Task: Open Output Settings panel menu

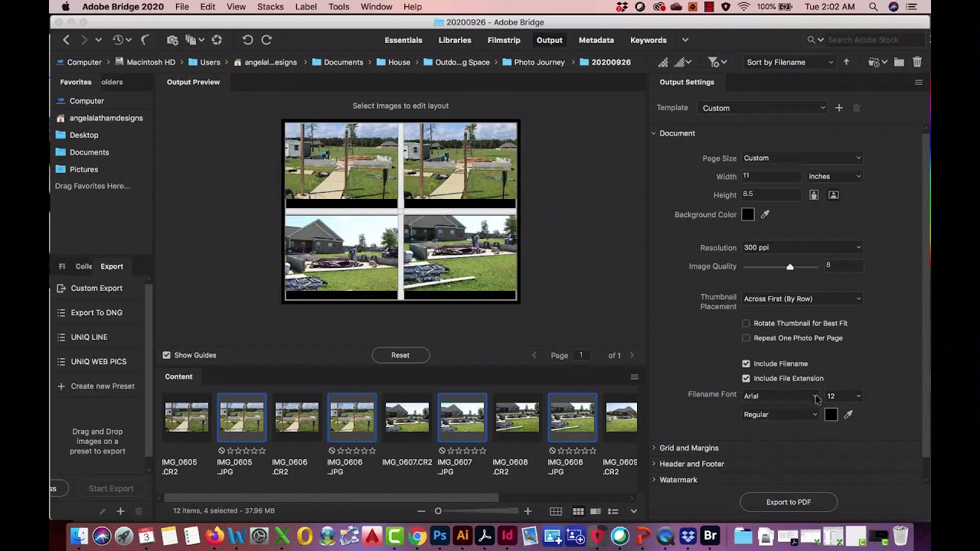Action: pos(919,82)
